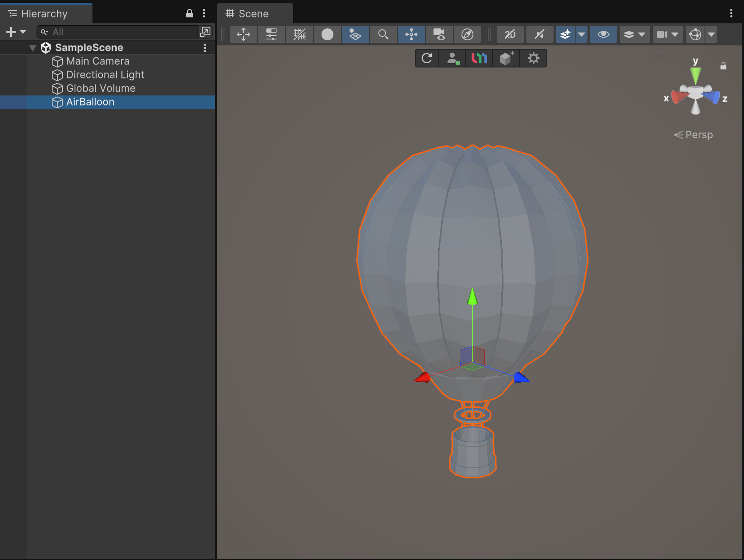This screenshot has width=744, height=560.
Task: Select Main Camera in the Hierarchy
Action: coord(107,61)
